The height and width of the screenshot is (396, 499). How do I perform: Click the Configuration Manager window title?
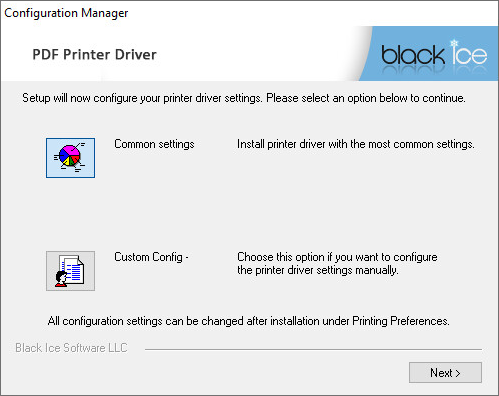(x=66, y=13)
